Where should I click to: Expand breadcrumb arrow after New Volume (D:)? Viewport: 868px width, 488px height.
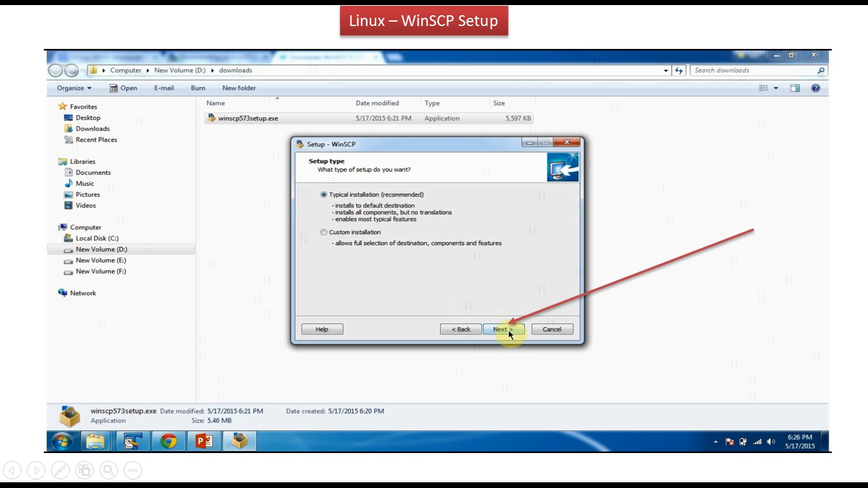(212, 71)
